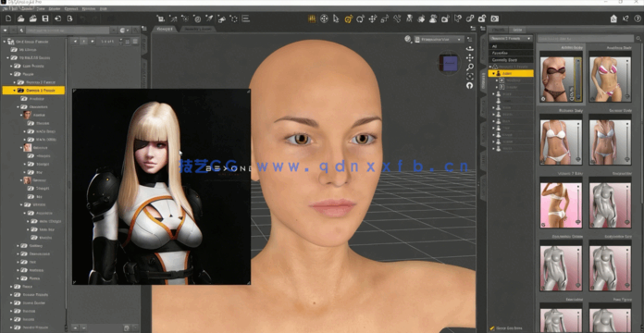Collapse the highlighted Genesis 3 Female folder
The height and width of the screenshot is (333, 644).
pos(15,91)
